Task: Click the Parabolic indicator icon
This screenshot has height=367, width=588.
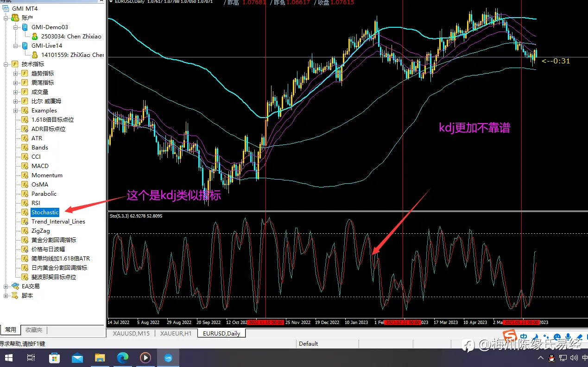Action: click(x=25, y=193)
